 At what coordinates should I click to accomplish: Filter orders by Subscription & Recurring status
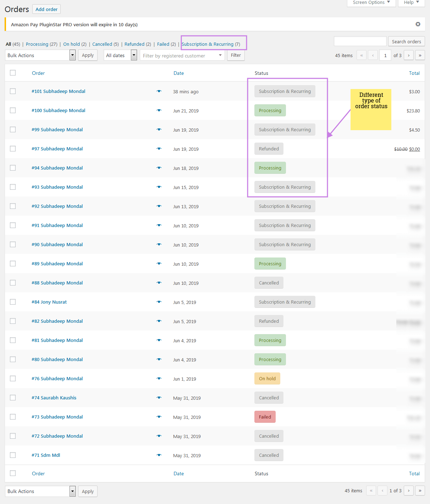point(208,44)
